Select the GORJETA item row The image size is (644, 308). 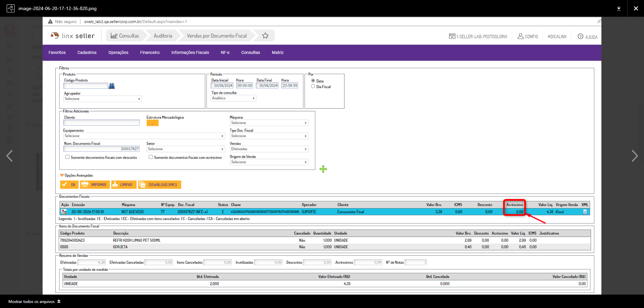[x=325, y=247]
